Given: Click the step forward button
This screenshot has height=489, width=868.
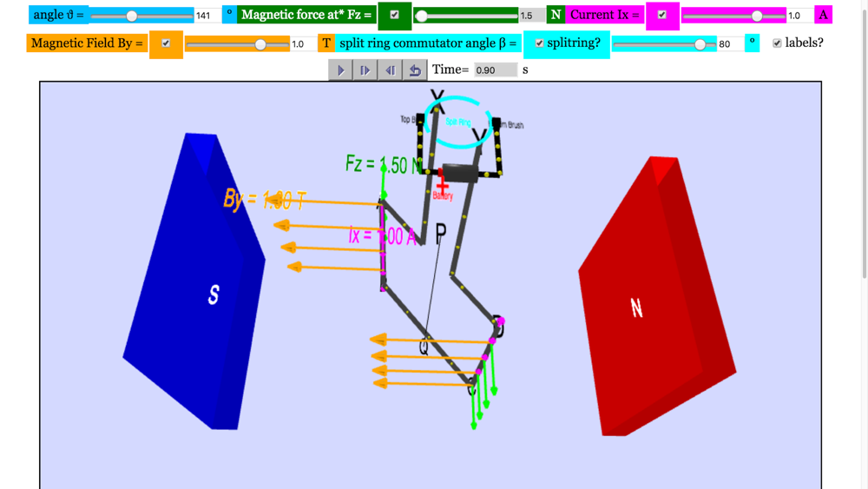Looking at the screenshot, I should 365,70.
